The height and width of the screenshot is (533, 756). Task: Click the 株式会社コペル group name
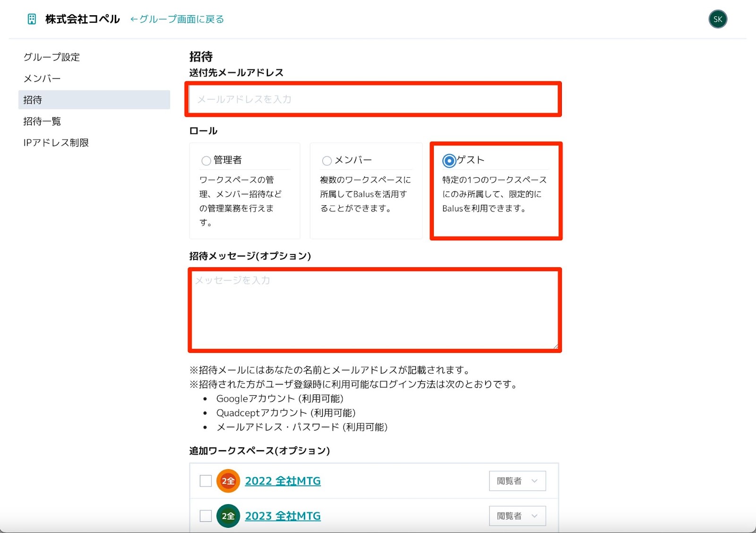click(x=83, y=19)
